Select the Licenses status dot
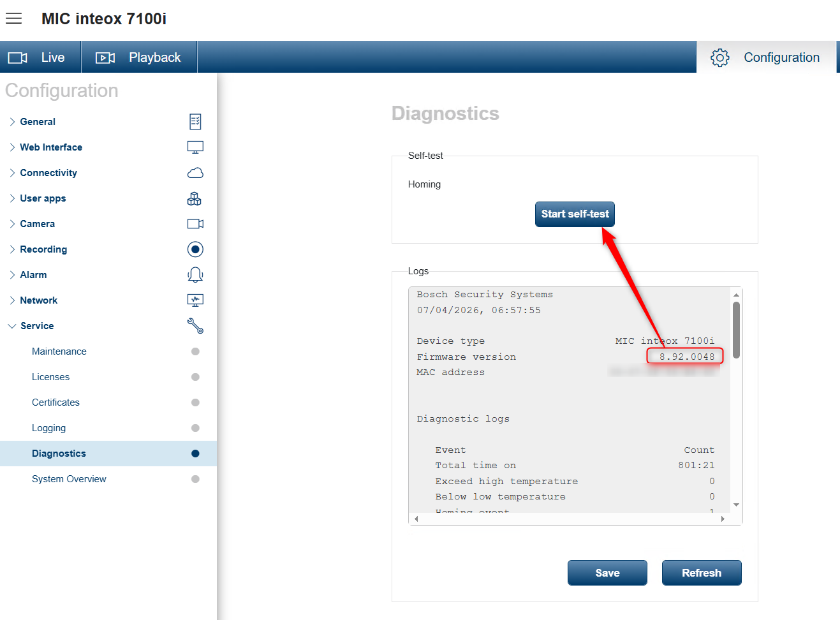 tap(195, 377)
